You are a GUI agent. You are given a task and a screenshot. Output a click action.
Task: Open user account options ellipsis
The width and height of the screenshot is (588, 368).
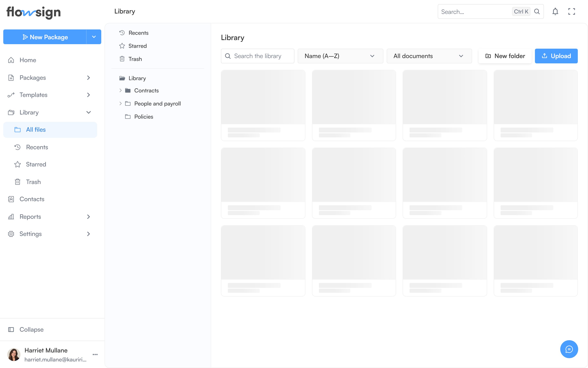(x=95, y=354)
